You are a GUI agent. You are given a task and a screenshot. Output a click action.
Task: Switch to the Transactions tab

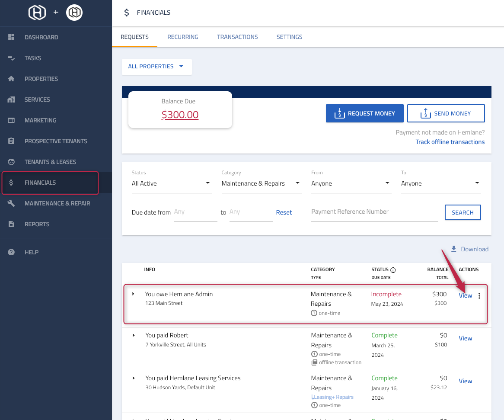point(237,37)
